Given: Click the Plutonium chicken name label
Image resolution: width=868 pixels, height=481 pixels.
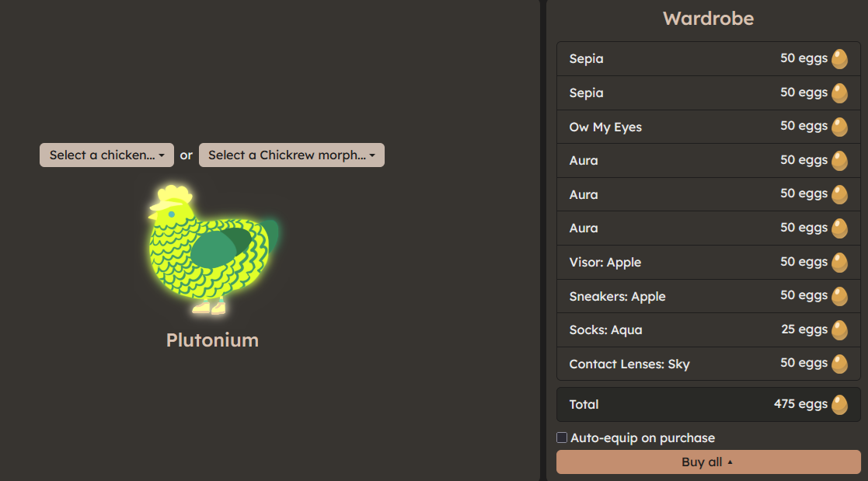Looking at the screenshot, I should click(212, 340).
